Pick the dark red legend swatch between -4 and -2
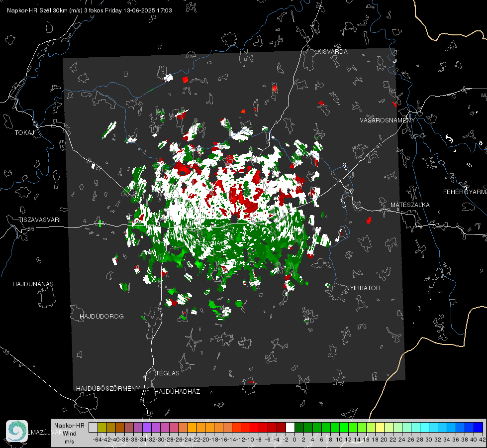 click(281, 428)
